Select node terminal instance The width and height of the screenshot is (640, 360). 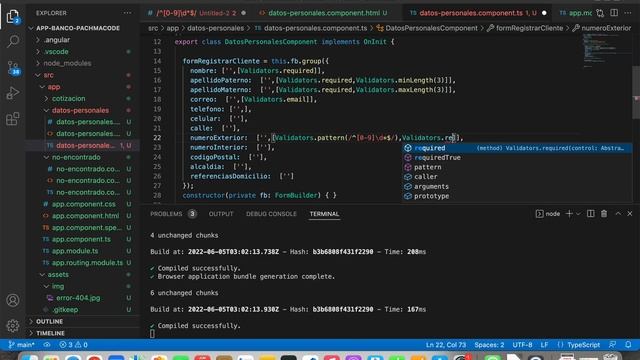(x=548, y=214)
